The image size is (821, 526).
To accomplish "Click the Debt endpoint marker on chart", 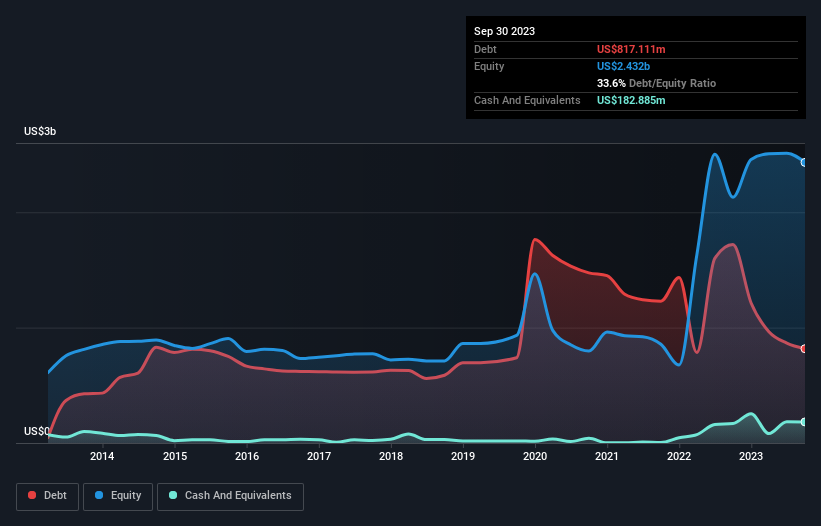I will click(804, 349).
